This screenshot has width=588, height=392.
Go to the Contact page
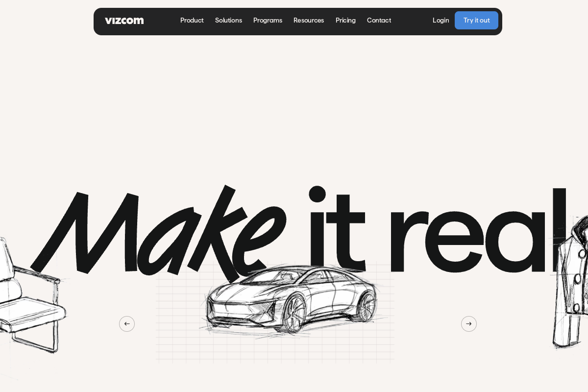[379, 21]
